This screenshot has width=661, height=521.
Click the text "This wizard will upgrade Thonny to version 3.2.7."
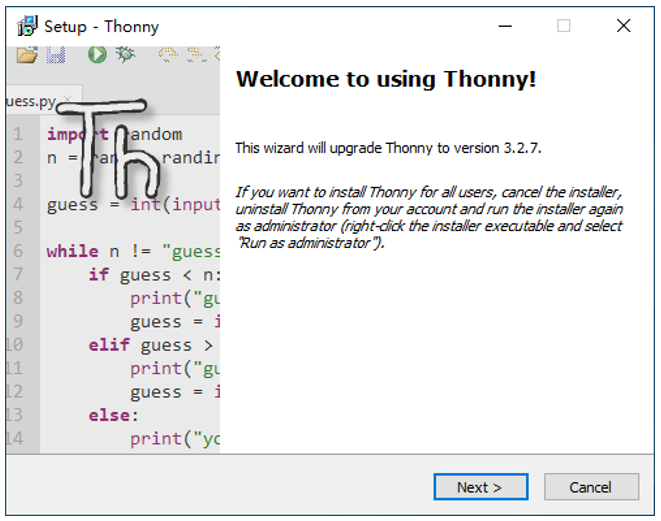388,148
